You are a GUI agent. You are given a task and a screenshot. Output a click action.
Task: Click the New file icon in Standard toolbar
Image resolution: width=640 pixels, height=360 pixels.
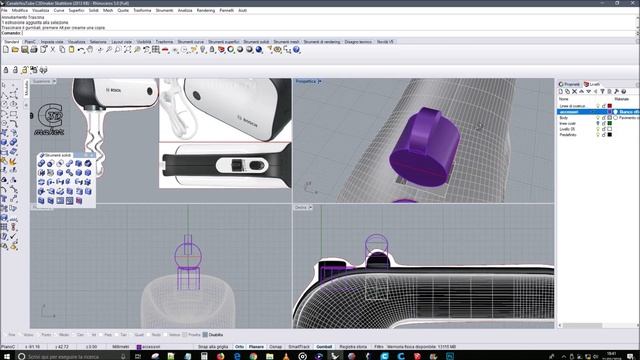pos(6,50)
